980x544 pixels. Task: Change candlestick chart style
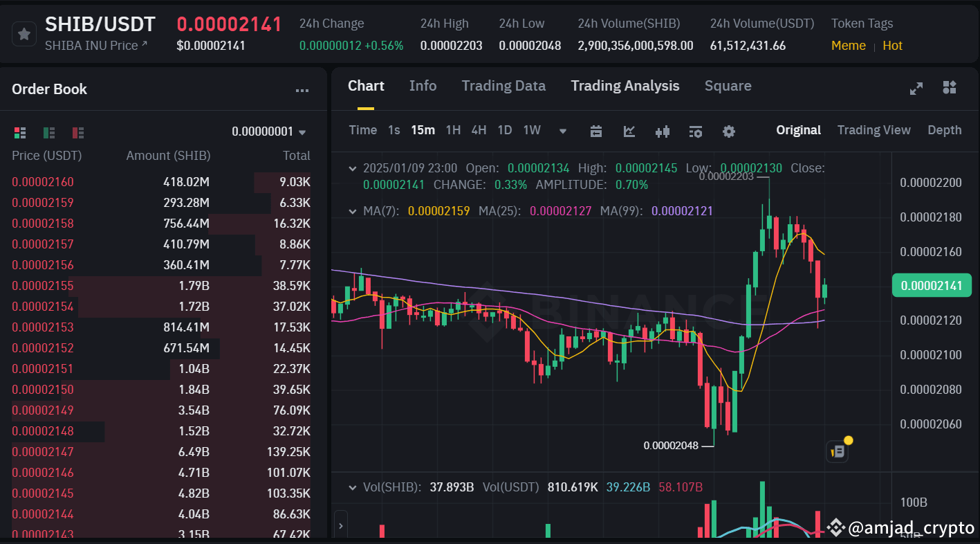tap(663, 131)
